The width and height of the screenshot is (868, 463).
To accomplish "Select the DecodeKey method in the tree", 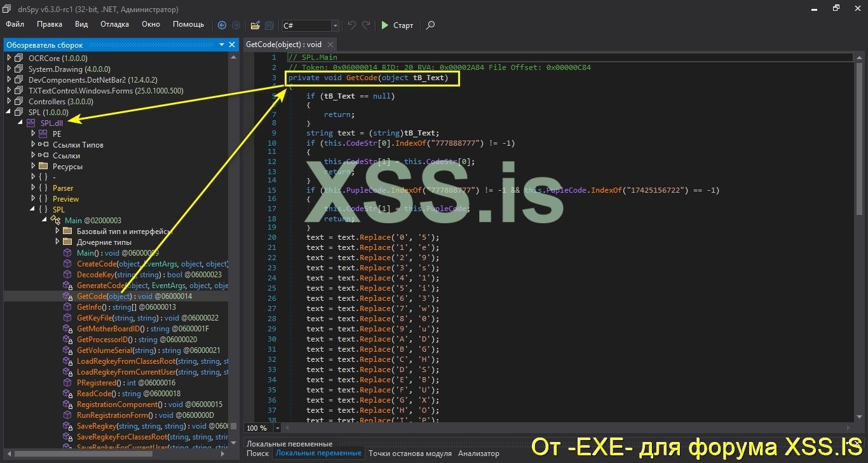I will pos(95,274).
